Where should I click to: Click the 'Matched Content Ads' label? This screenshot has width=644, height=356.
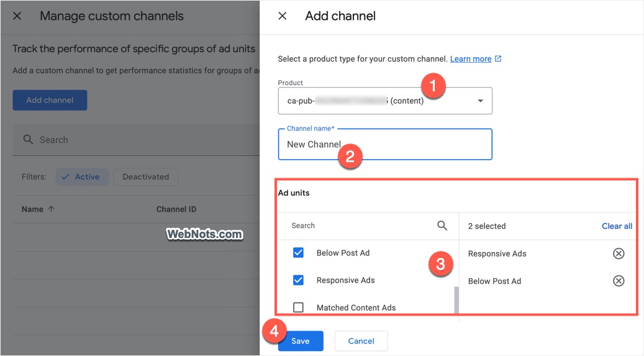(356, 308)
